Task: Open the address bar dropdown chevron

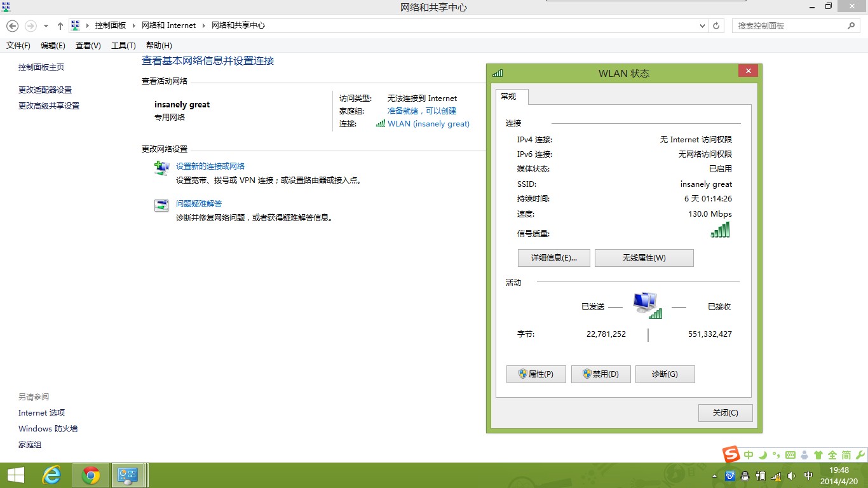Action: (x=702, y=25)
